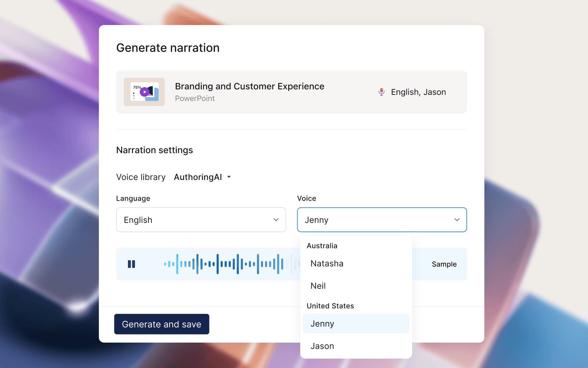Expand the AuthoringAI voice library dropdown
The width and height of the screenshot is (588, 368).
[202, 177]
